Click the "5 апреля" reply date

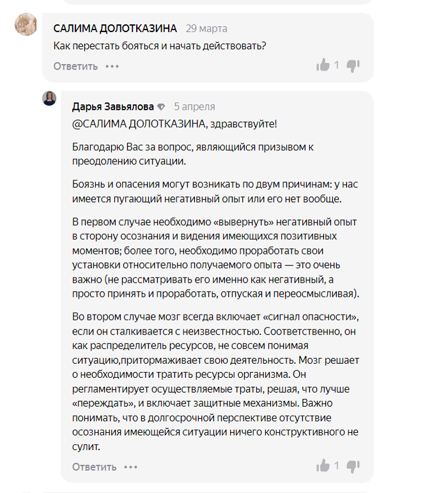click(x=194, y=107)
